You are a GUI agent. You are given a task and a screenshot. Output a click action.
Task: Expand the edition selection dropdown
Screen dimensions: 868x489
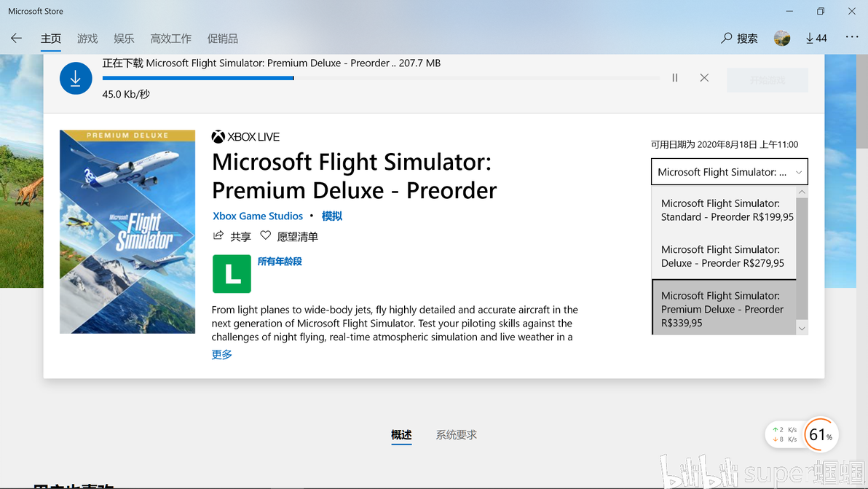click(730, 172)
